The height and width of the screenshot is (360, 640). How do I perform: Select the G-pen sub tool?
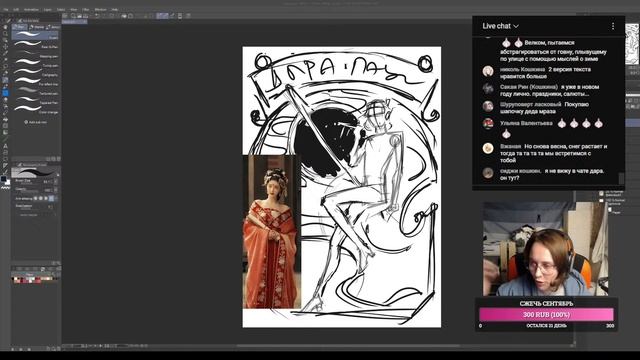coord(35,35)
